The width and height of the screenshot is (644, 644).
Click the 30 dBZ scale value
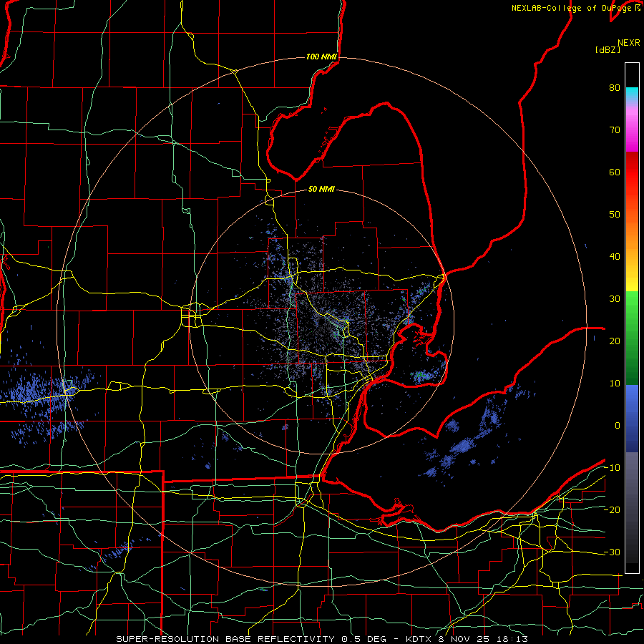click(x=615, y=299)
